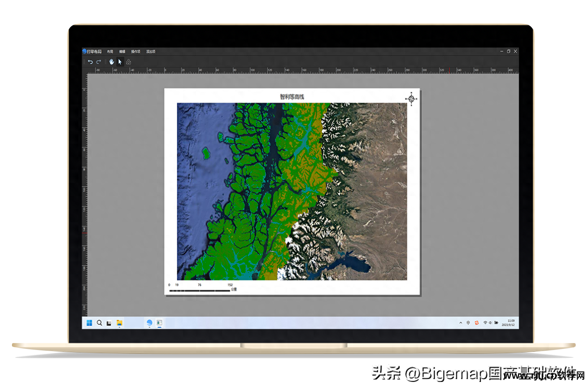Click the compass rose on the map layout

411,98
